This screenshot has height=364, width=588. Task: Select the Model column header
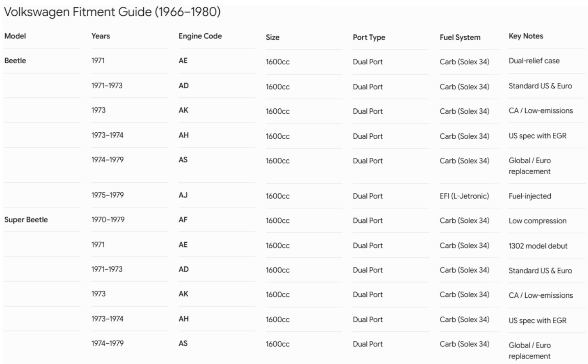15,36
